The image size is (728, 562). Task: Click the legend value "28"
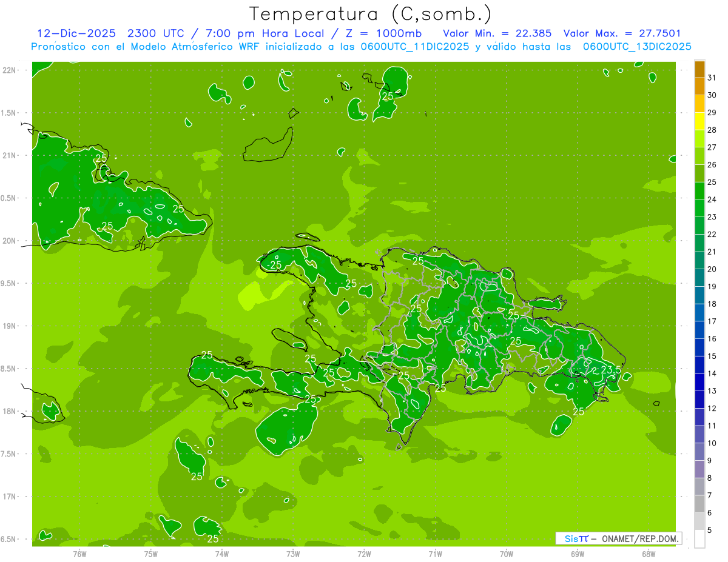(712, 130)
